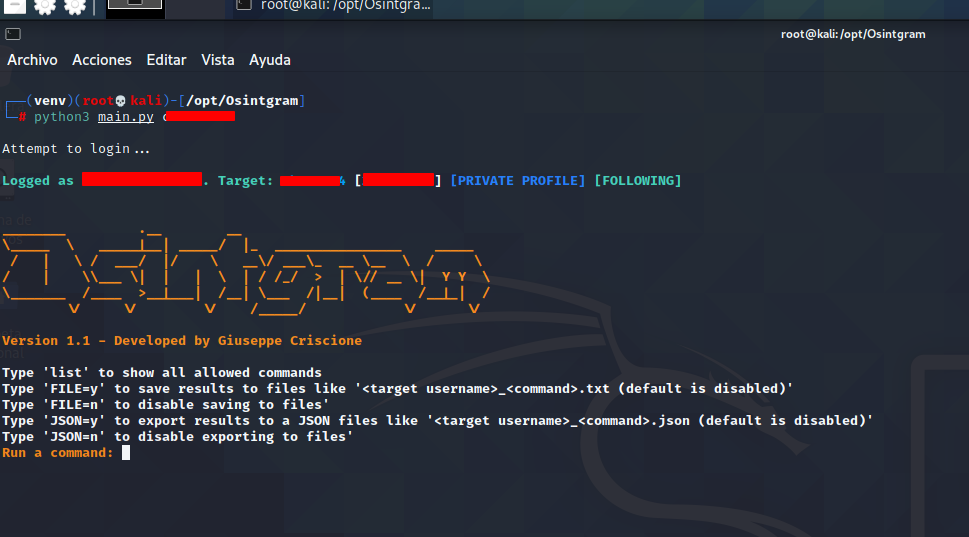969x537 pixels.
Task: Click the gear icon beside the workspace thumbnail
Action: pos(75,6)
